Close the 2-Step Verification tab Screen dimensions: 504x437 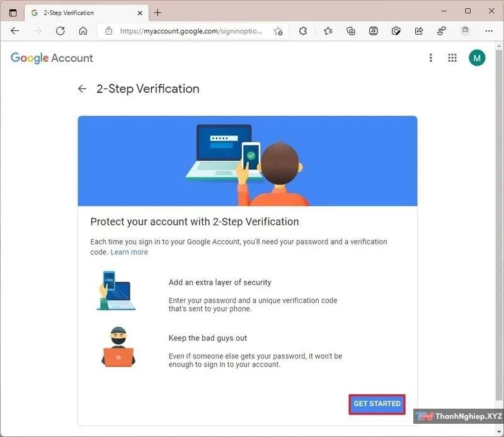coord(140,13)
